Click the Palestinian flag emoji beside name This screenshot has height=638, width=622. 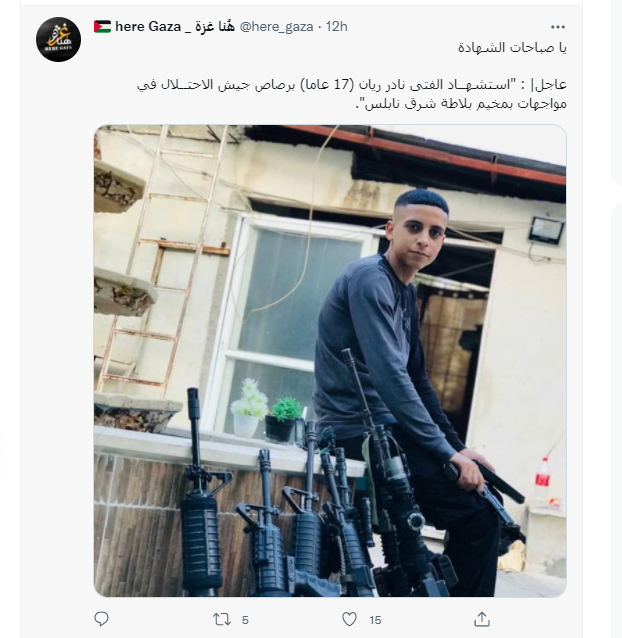click(x=102, y=26)
